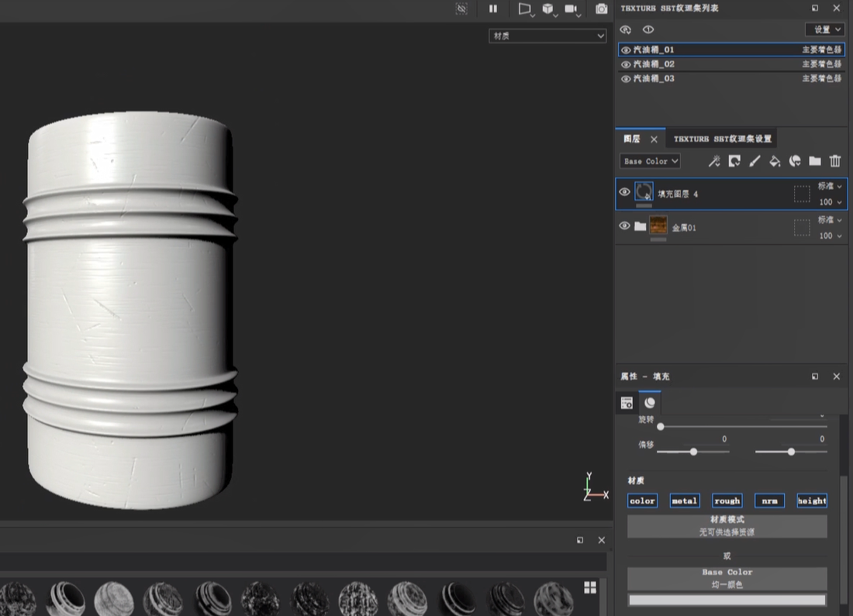The height and width of the screenshot is (616, 853).
Task: Add a new folder in layers panel
Action: [814, 161]
